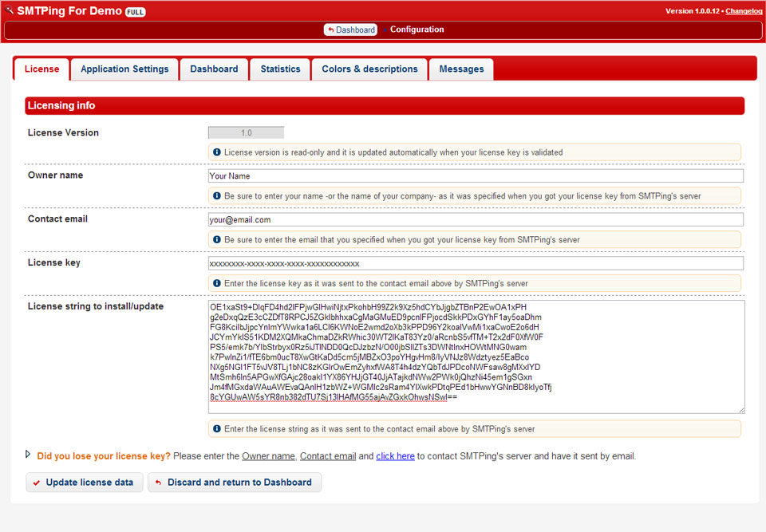
Task: Click the underlined 'Contact email' reference
Action: click(x=328, y=455)
